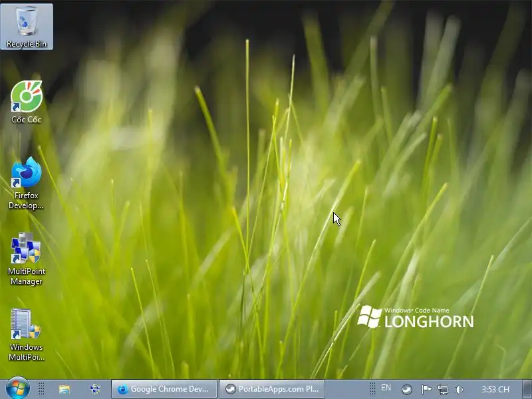Click the second quick launch icon
The width and height of the screenshot is (532, 399).
(95, 389)
